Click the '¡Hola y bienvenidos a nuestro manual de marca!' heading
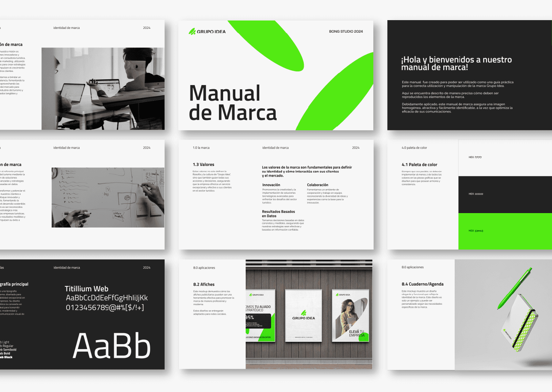This screenshot has height=392, width=552. point(457,63)
